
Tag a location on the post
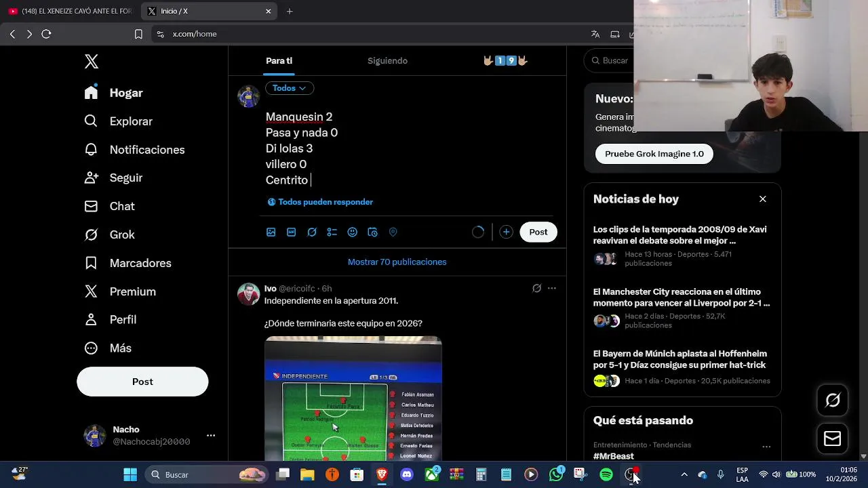click(393, 232)
